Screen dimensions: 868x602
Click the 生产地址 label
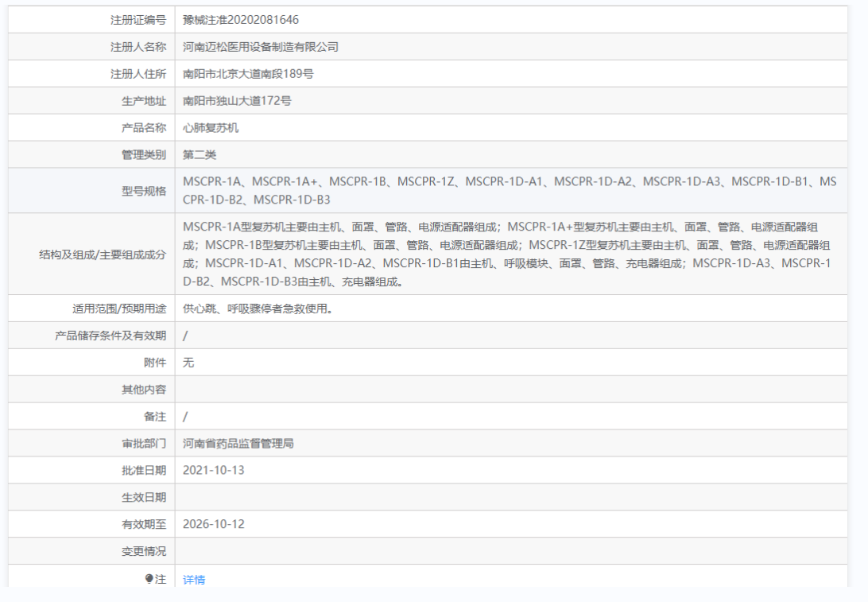point(144,101)
